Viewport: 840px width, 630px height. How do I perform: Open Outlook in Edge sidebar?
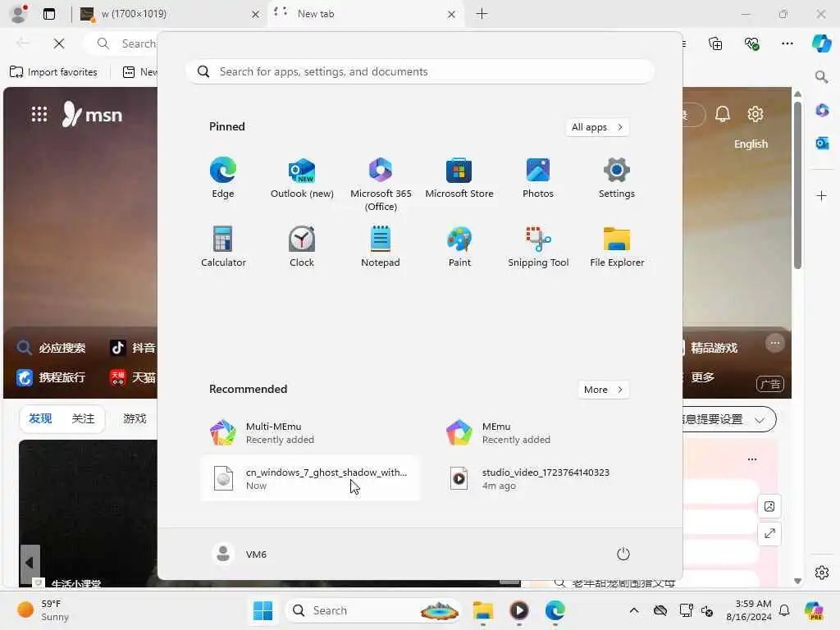[x=822, y=143]
